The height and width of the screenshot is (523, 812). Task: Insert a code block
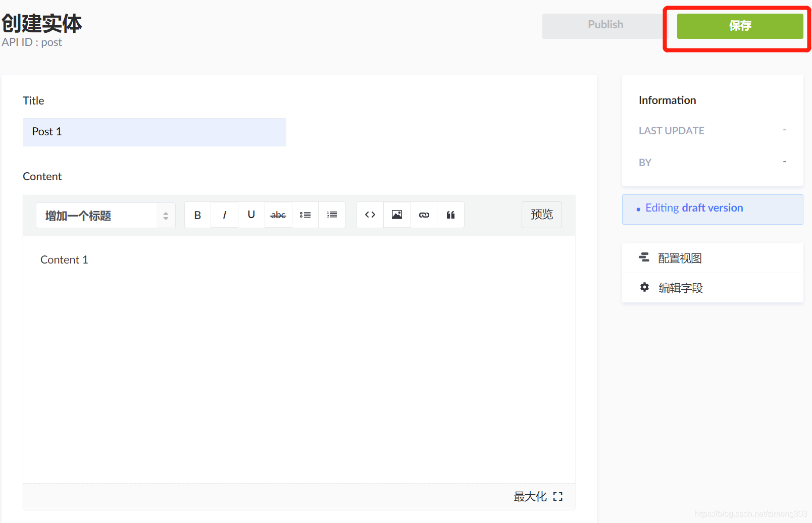(370, 215)
